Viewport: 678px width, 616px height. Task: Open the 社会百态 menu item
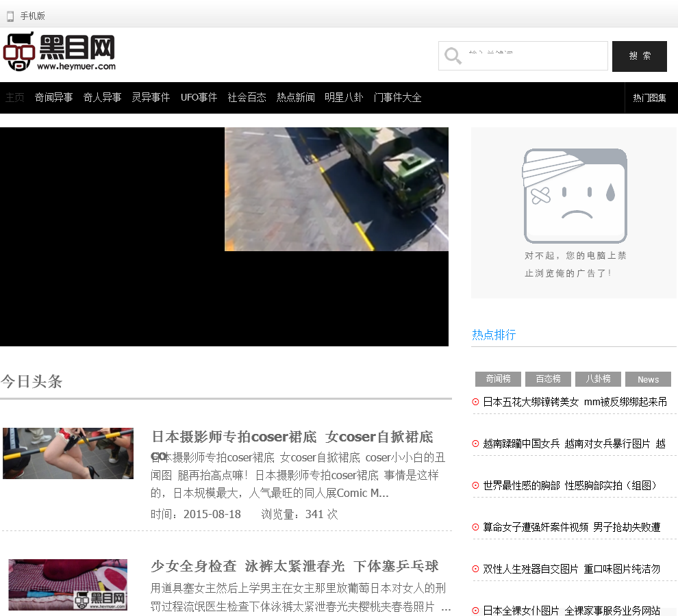coord(247,98)
